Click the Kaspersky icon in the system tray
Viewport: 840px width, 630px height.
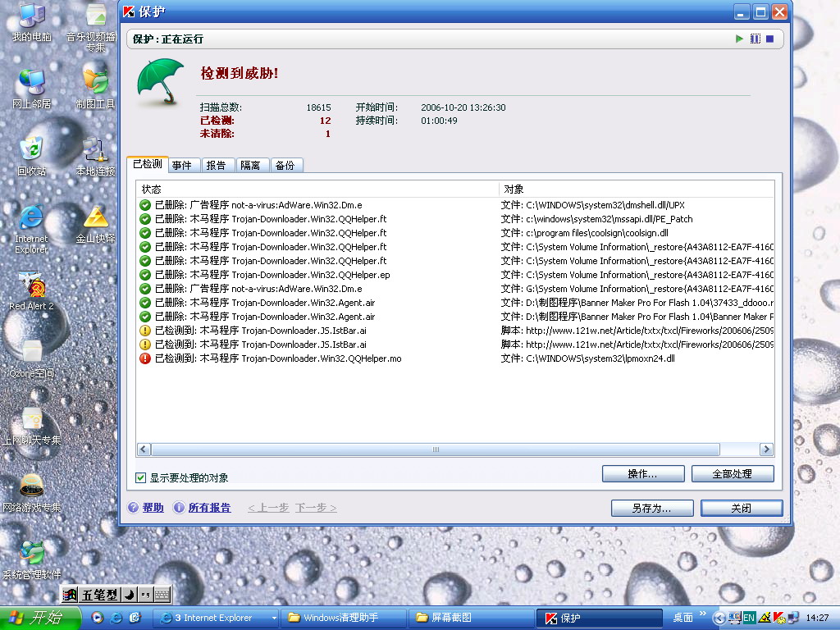click(778, 618)
